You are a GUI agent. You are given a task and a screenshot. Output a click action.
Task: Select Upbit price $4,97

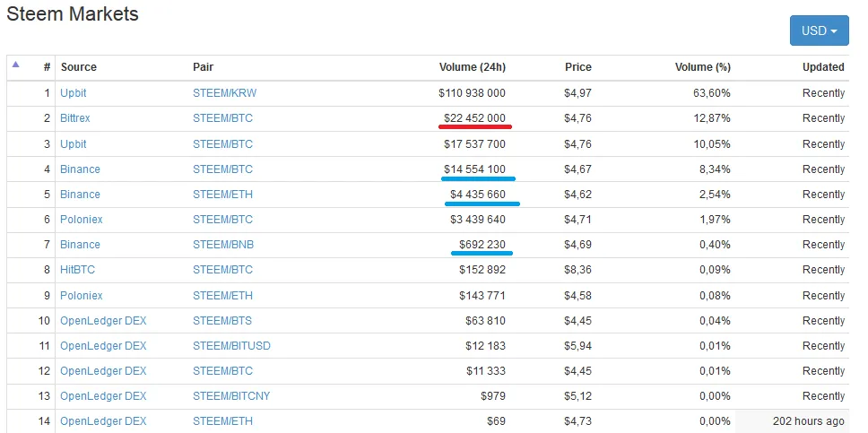(578, 93)
